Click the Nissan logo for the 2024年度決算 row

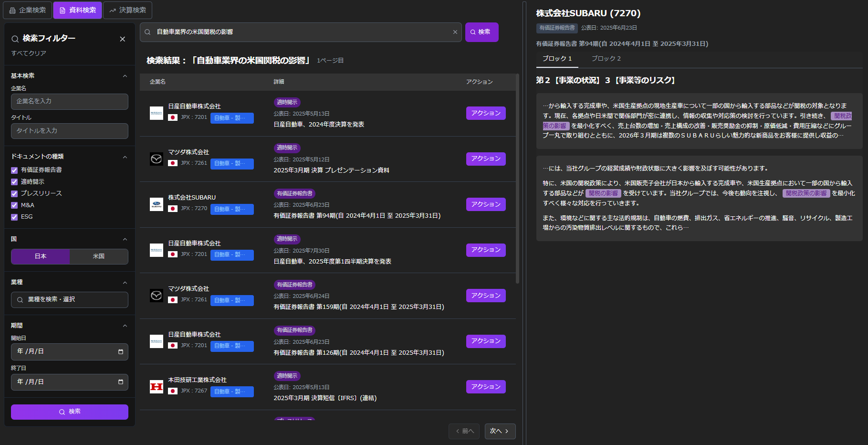[157, 113]
